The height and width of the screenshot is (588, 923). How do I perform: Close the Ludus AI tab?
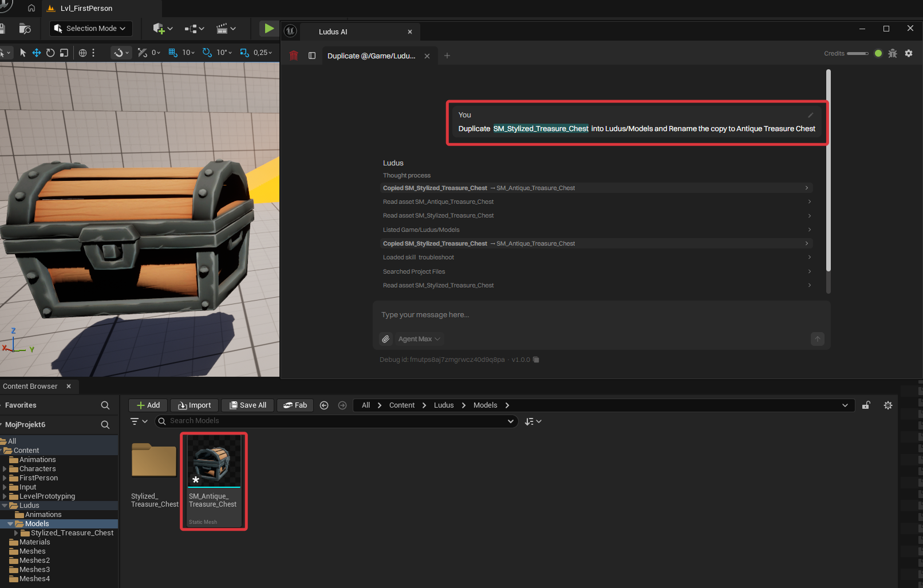pos(410,31)
